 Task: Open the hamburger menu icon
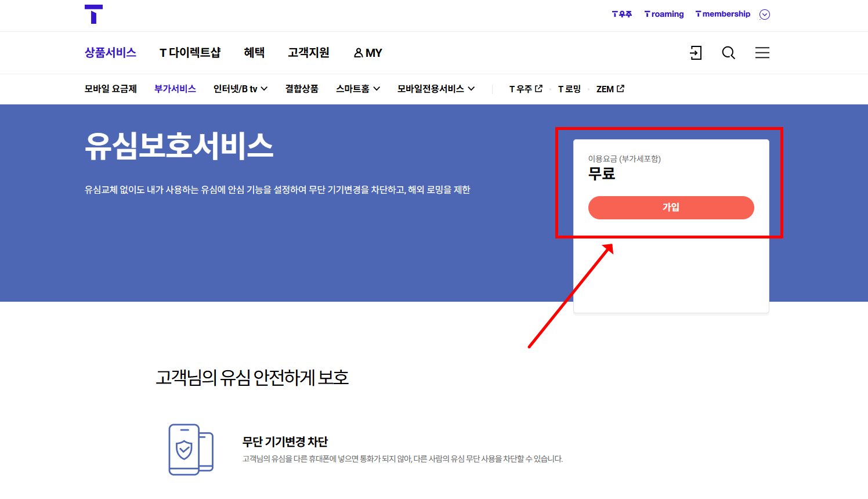pos(762,53)
